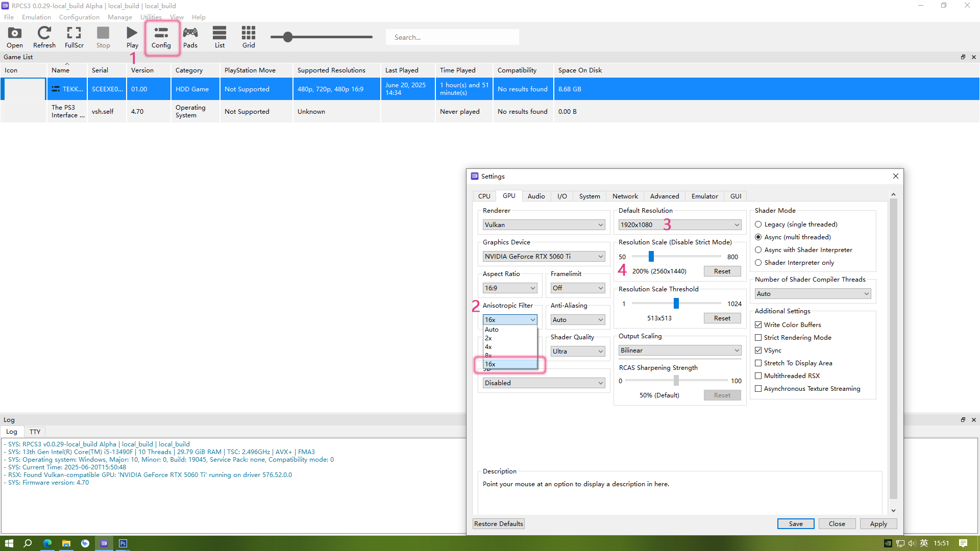The image size is (980, 551).
Task: Open the Configuration menu
Action: pyautogui.click(x=79, y=17)
